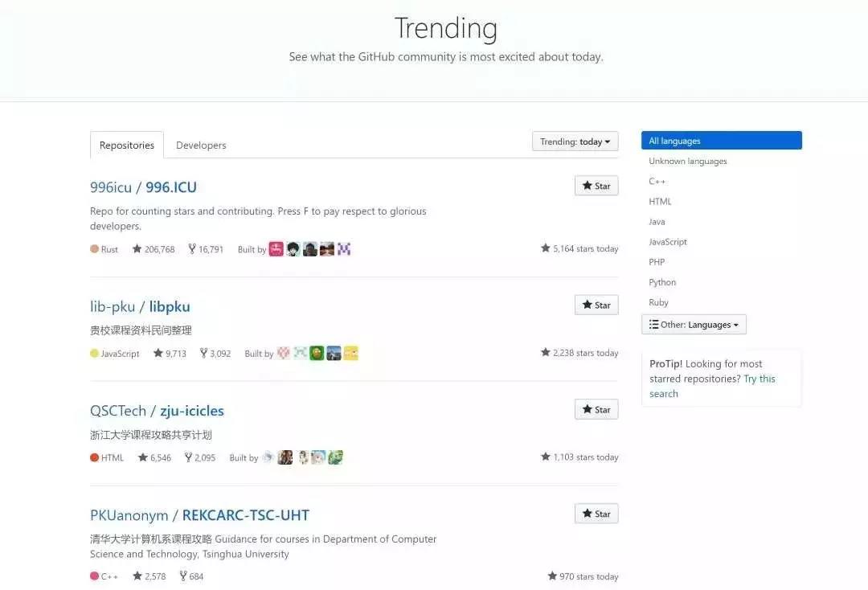This screenshot has width=868, height=590.
Task: Follow the 'Try this search' link
Action: (759, 379)
